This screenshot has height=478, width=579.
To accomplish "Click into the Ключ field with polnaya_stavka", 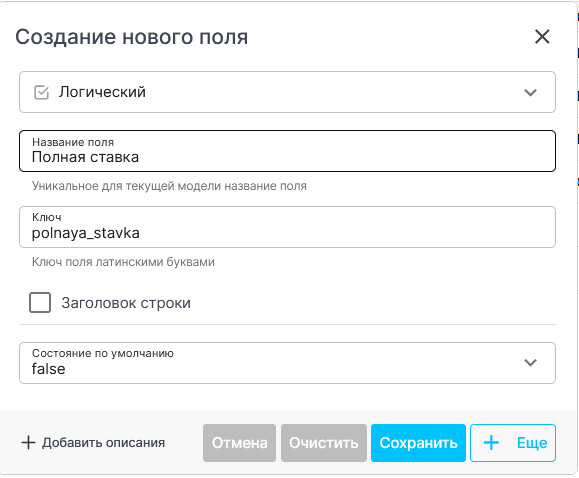I will point(287,227).
